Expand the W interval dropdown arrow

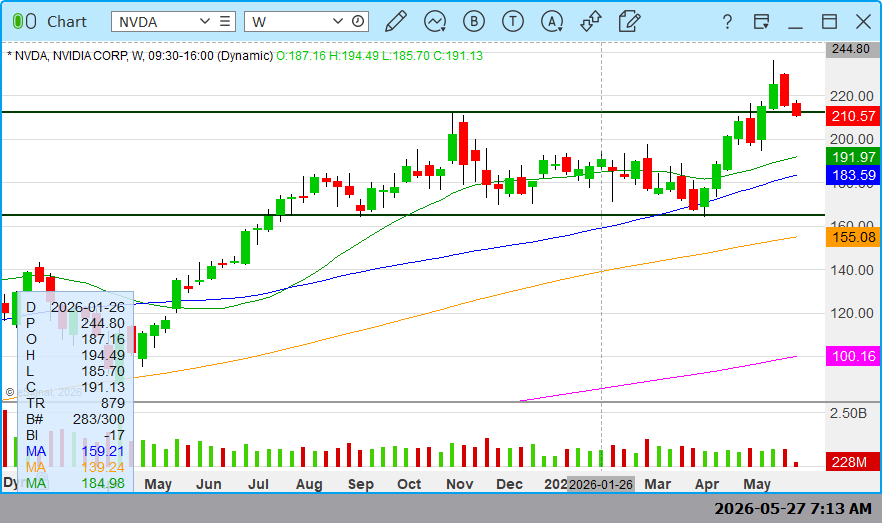[x=338, y=21]
